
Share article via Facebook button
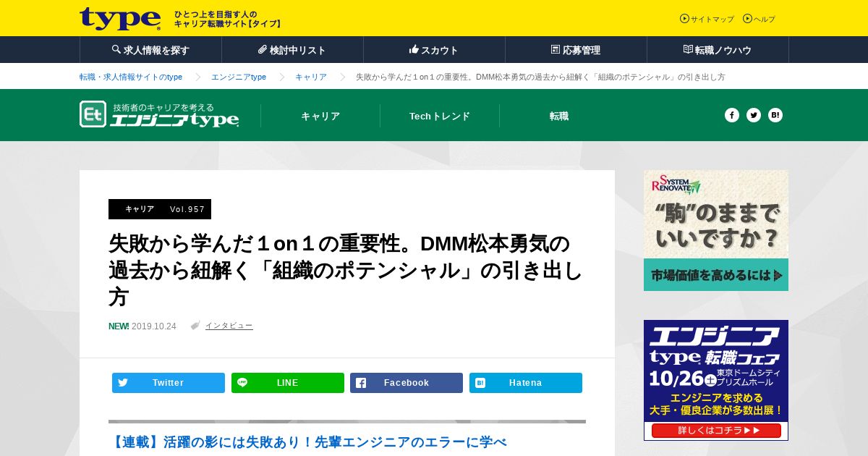click(407, 383)
